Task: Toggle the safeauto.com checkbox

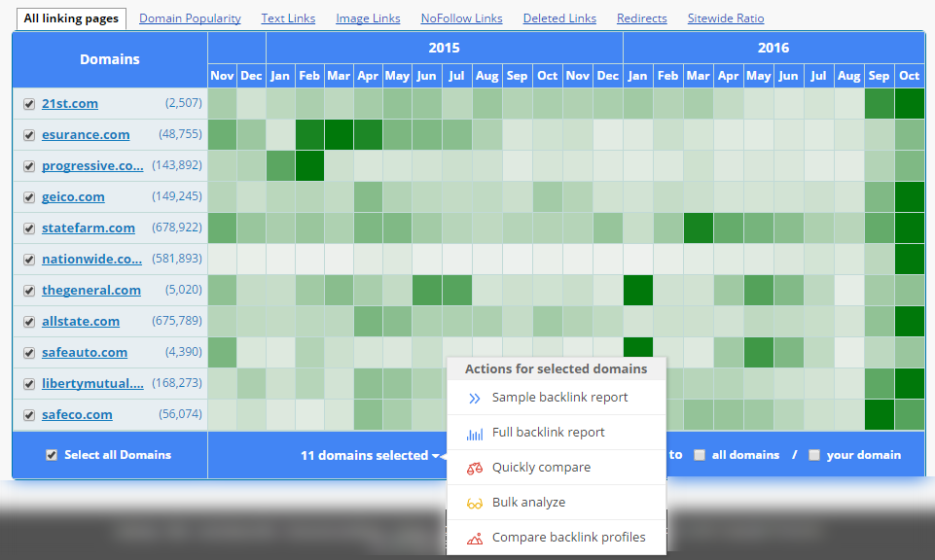Action: click(x=28, y=353)
